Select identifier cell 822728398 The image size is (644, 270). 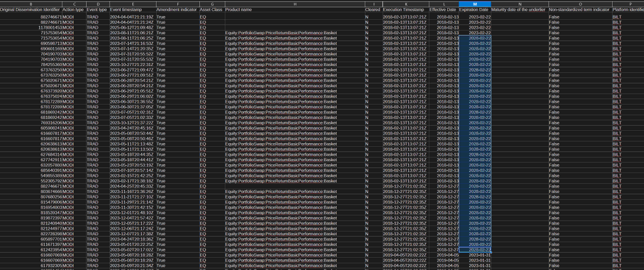click(x=31, y=234)
